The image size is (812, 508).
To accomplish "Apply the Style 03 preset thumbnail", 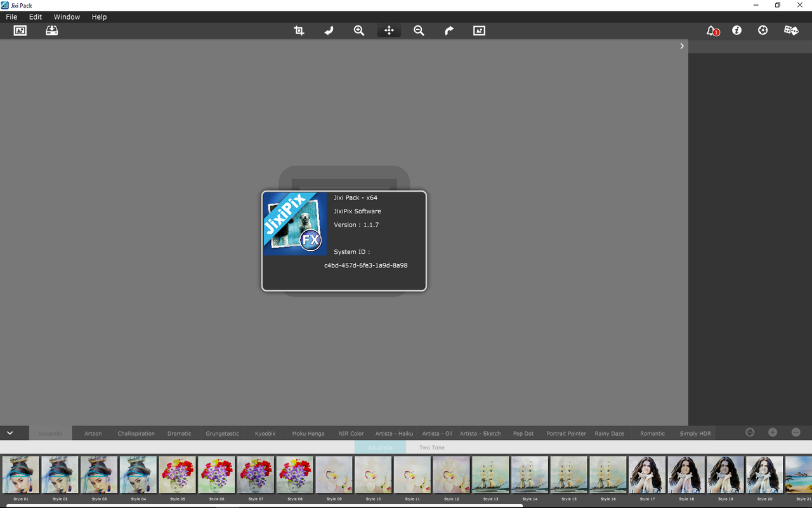I will pyautogui.click(x=99, y=474).
